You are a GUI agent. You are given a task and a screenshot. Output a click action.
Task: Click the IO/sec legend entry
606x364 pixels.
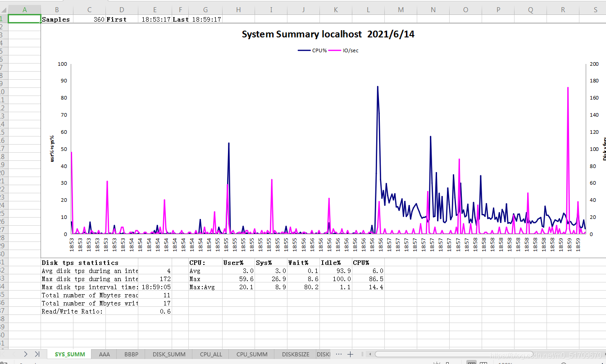(345, 50)
